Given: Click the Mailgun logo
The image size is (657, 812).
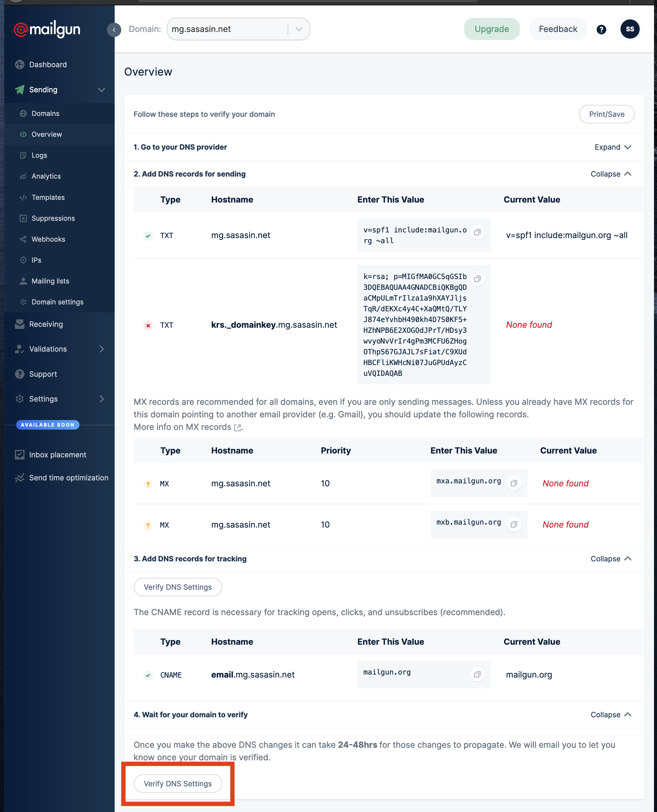Looking at the screenshot, I should 47,29.
